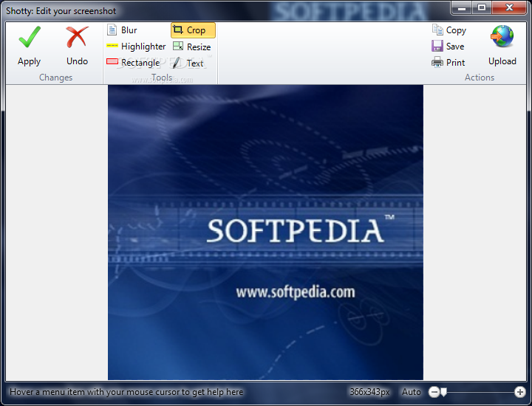Move the zoom slider handle
The height and width of the screenshot is (406, 532).
tap(443, 392)
